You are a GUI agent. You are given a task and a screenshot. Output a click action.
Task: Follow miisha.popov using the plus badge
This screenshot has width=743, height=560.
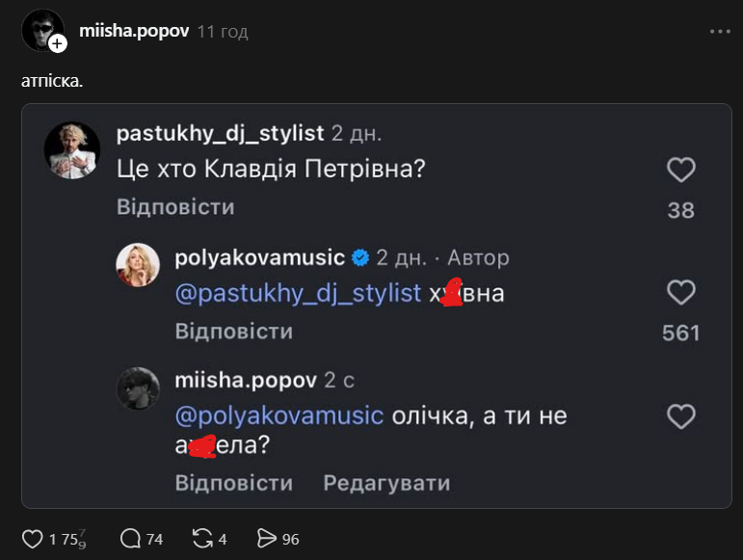(58, 43)
